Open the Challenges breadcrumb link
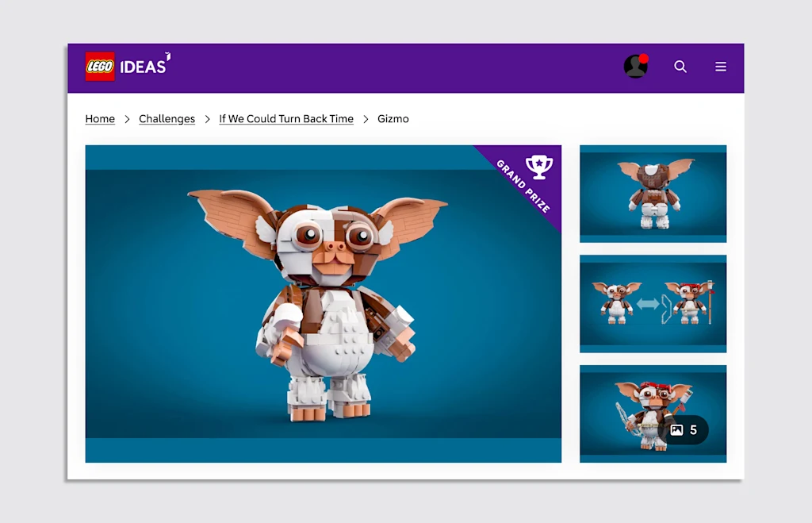 tap(167, 119)
